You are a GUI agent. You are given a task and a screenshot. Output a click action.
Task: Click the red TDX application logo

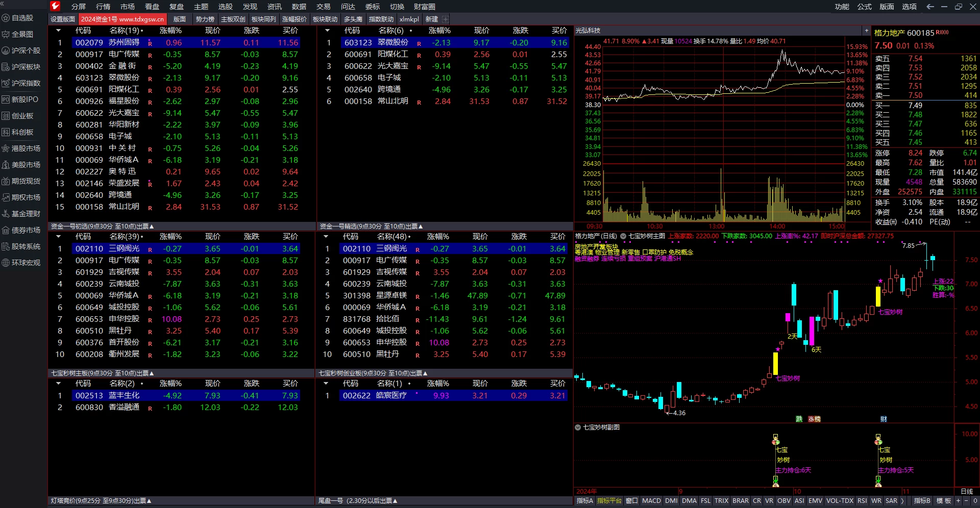pyautogui.click(x=55, y=6)
